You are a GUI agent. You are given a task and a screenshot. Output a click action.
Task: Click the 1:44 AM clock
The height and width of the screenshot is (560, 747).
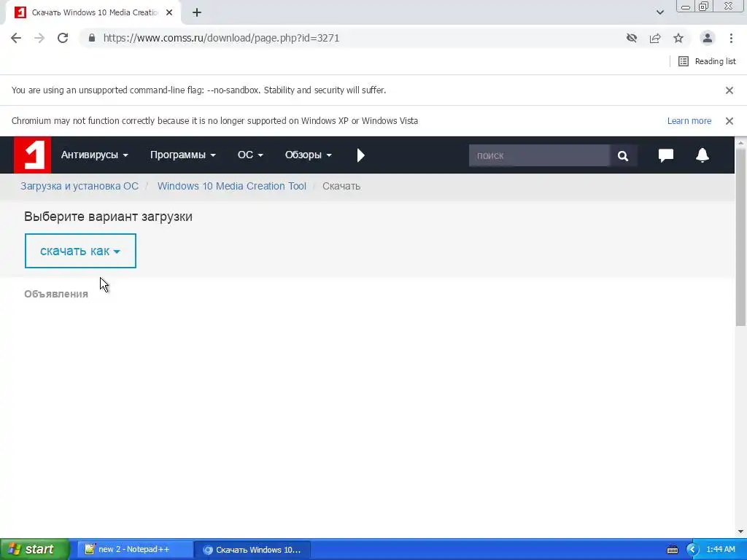(x=720, y=550)
